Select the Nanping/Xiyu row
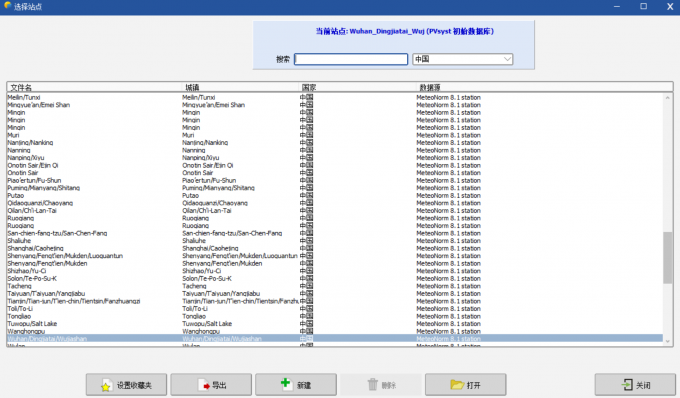Image resolution: width=680 pixels, height=398 pixels. 335,158
